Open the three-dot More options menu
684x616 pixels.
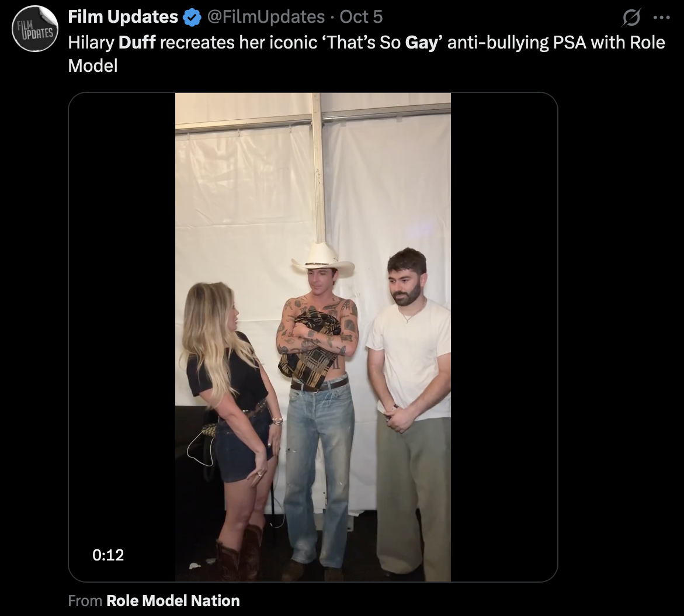[x=661, y=18]
